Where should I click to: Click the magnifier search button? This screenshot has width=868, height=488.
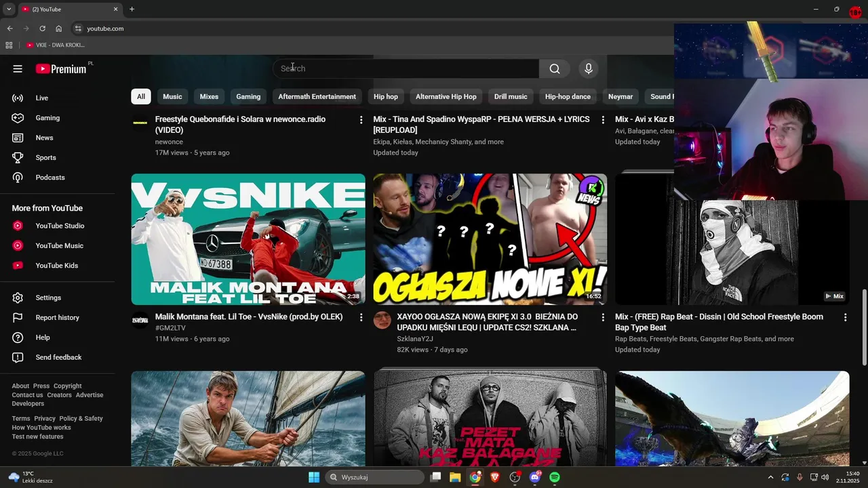click(x=555, y=68)
